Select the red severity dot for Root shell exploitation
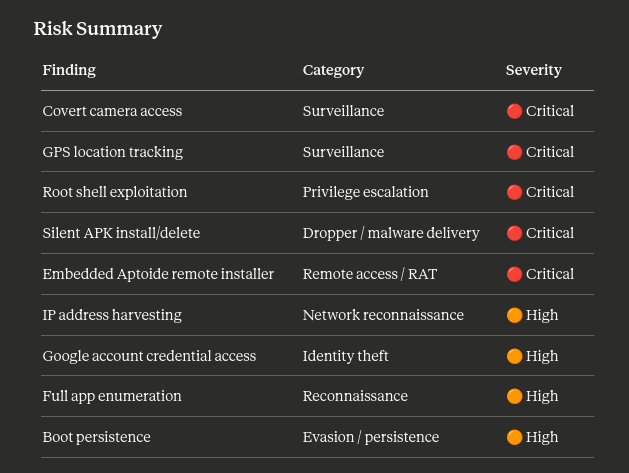Screen dimensions: 629x473 [514, 192]
